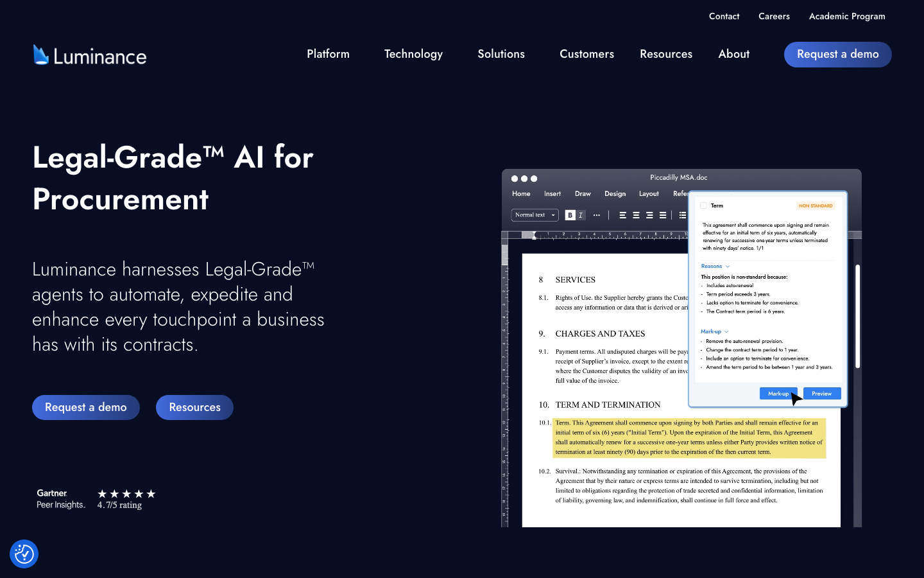The image size is (924, 578).
Task: Click the 4.7/5 rating text
Action: coord(119,505)
